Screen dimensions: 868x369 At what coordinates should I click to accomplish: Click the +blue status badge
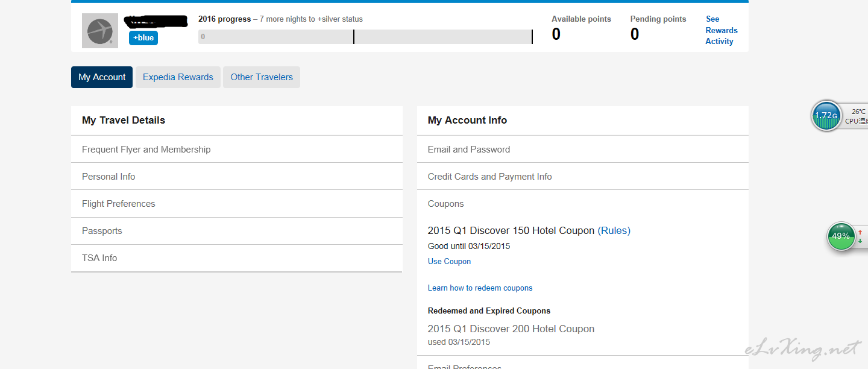(x=143, y=38)
